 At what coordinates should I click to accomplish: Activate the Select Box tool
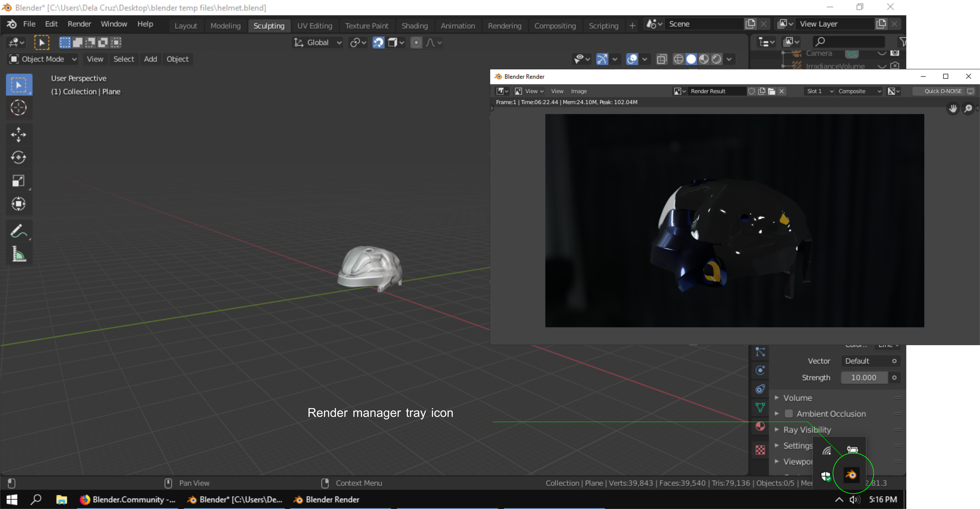19,85
